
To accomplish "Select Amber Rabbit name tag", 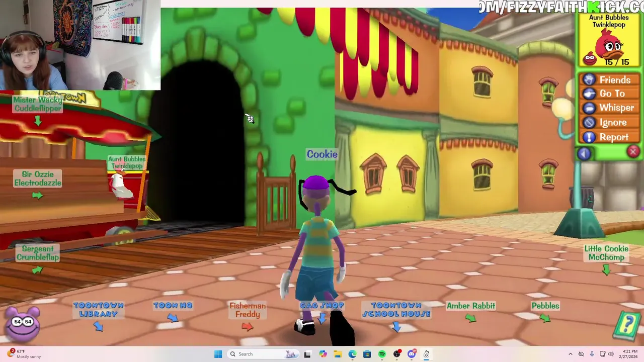I will (x=471, y=306).
